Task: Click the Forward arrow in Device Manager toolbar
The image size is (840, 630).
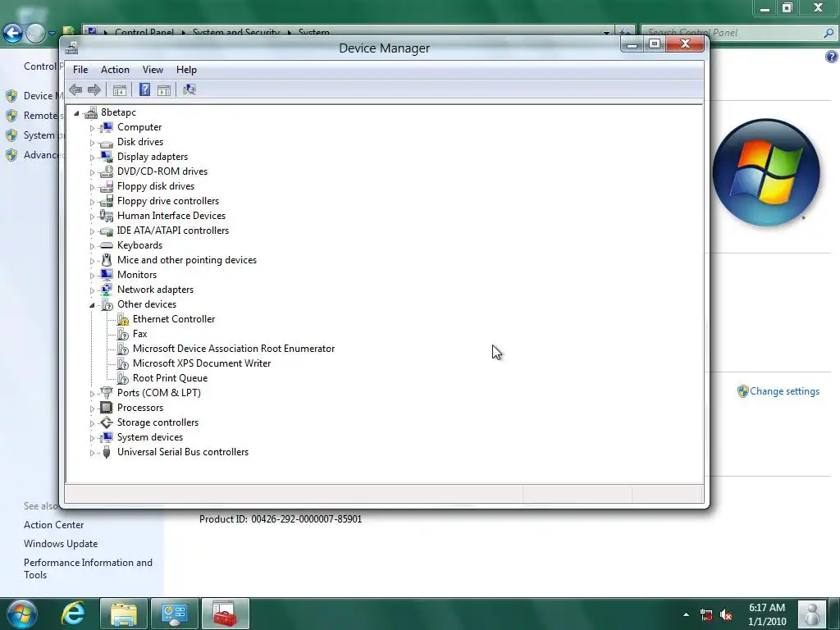Action: pos(94,90)
